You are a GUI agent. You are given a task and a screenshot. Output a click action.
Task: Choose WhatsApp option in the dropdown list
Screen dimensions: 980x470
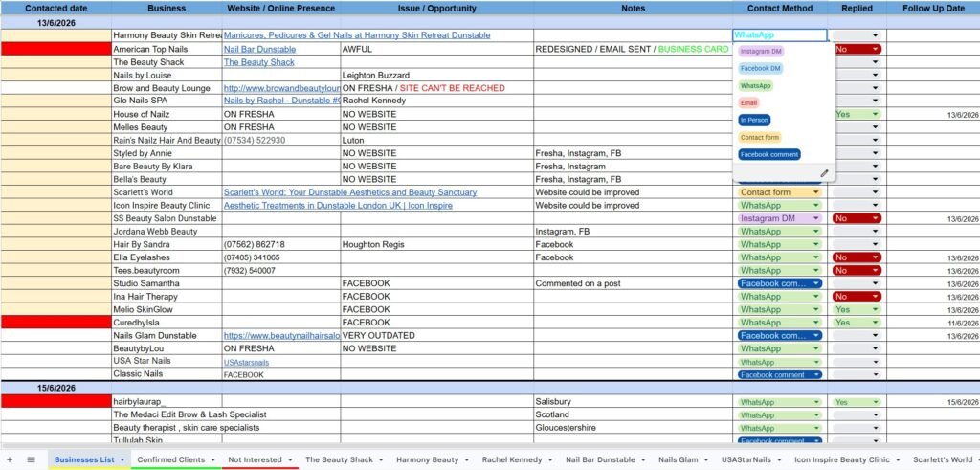[x=756, y=85]
